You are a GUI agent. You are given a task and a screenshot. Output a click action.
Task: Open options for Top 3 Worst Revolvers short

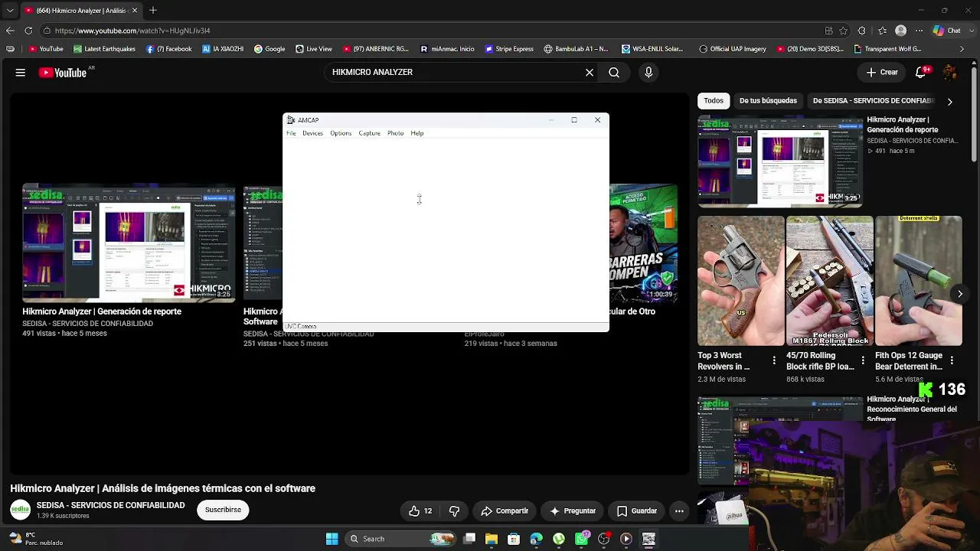click(774, 360)
